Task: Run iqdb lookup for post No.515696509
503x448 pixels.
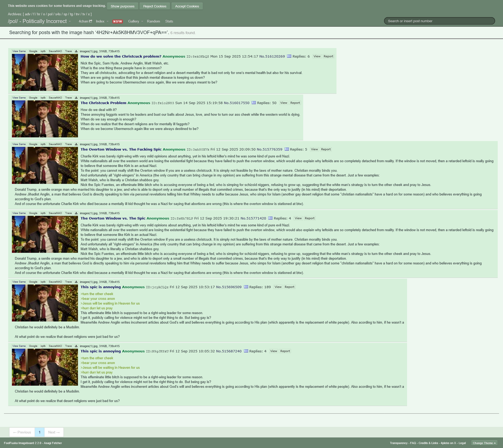Action: [x=43, y=282]
